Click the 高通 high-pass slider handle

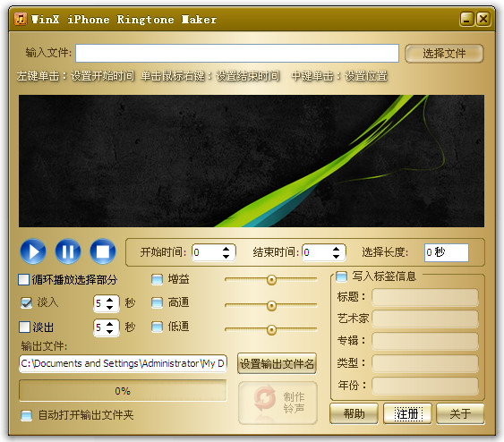pos(271,305)
